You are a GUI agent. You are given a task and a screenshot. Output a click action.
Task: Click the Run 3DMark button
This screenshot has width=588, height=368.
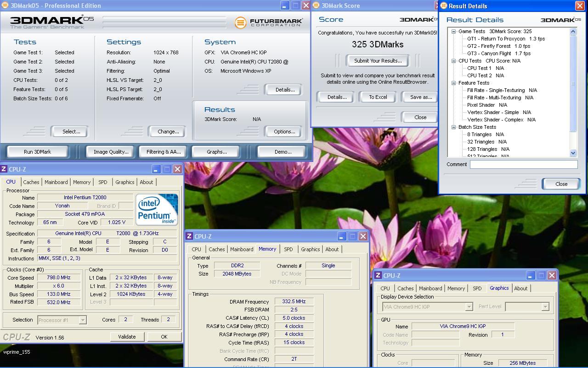coord(37,152)
